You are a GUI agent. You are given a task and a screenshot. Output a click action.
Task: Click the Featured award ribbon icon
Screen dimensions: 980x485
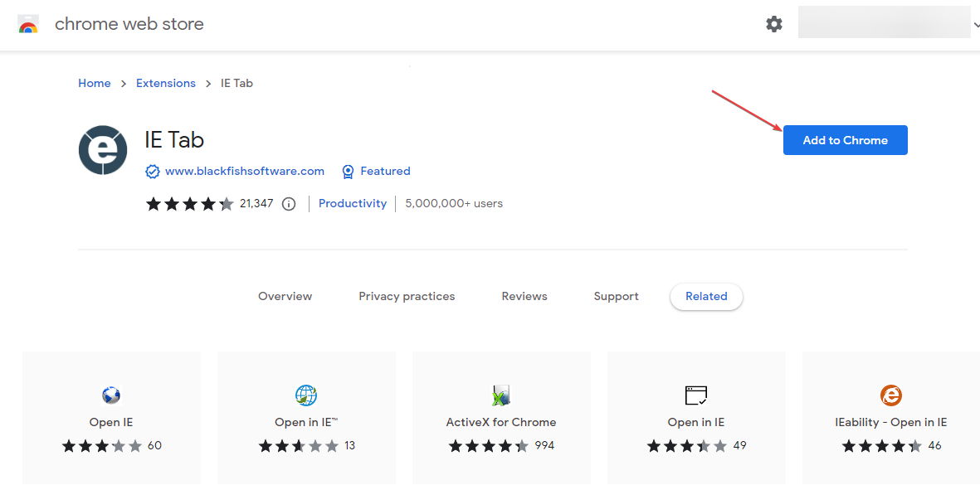coord(349,172)
